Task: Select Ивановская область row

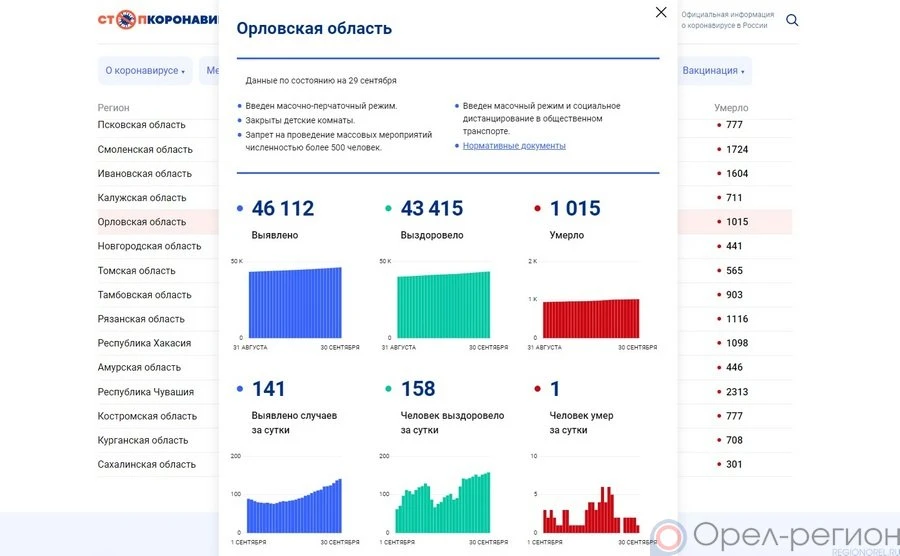Action: coord(144,174)
